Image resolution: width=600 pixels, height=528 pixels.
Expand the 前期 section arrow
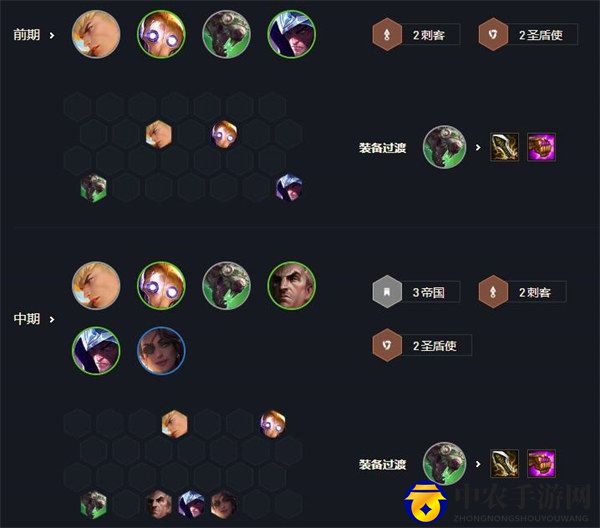[52, 36]
